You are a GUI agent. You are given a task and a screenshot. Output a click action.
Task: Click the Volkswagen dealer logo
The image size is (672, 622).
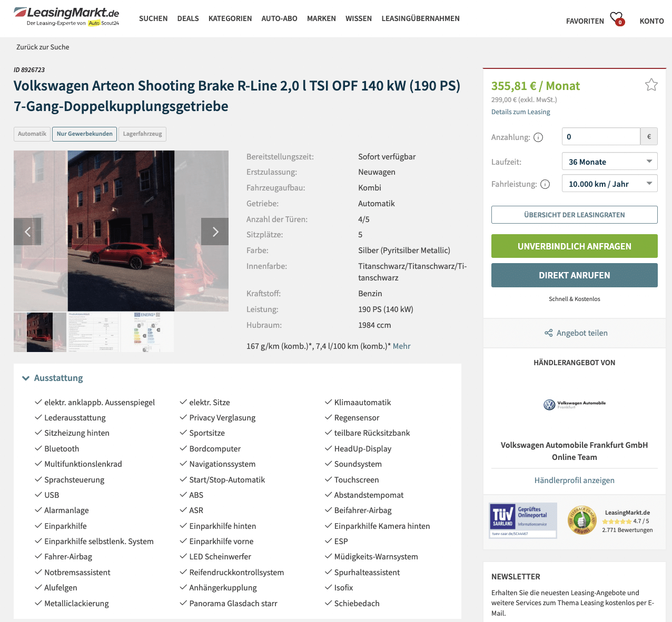pyautogui.click(x=575, y=404)
